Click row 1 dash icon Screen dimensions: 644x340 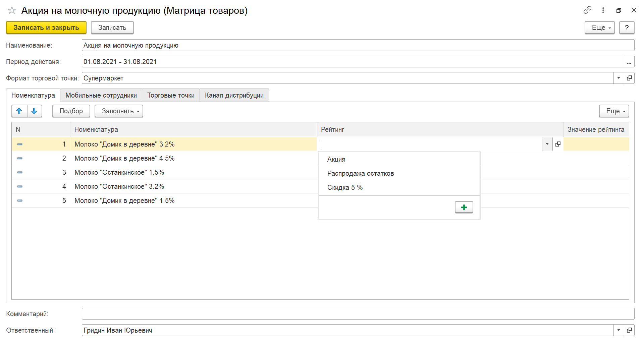point(20,144)
